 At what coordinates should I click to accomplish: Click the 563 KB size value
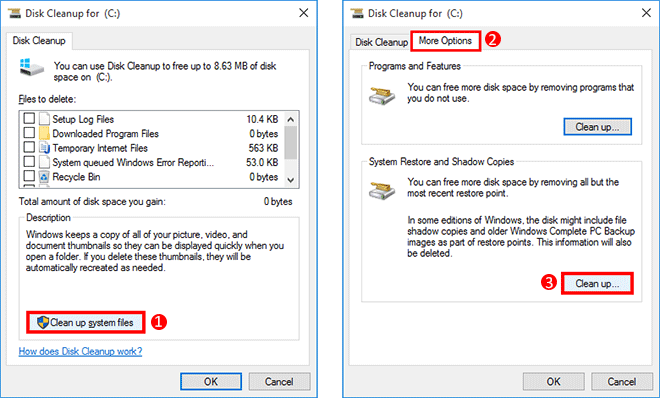pos(263,148)
